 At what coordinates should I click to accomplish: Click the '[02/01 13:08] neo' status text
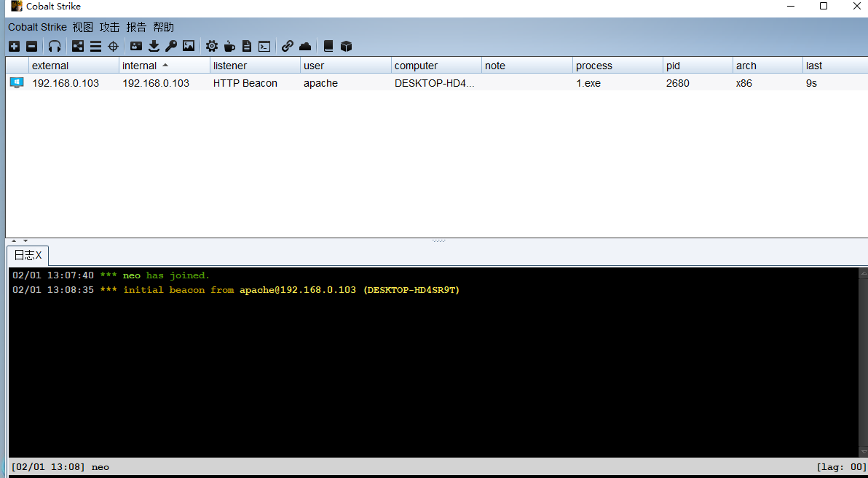60,467
